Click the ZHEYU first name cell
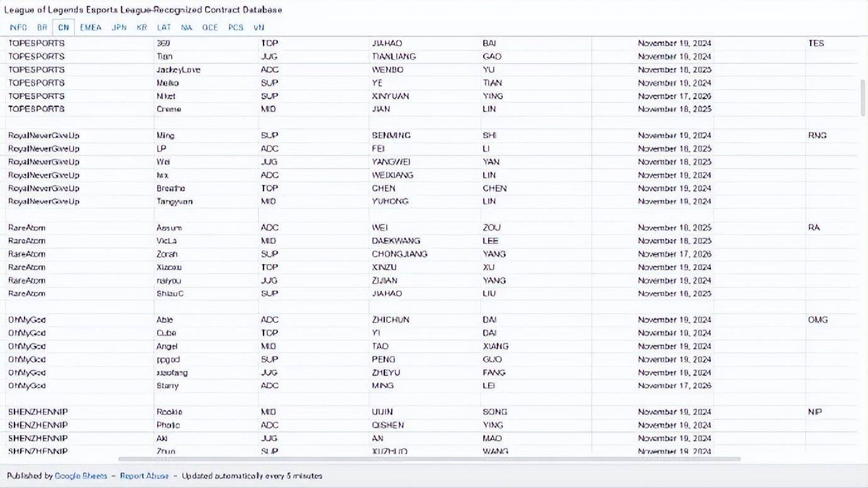 386,372
